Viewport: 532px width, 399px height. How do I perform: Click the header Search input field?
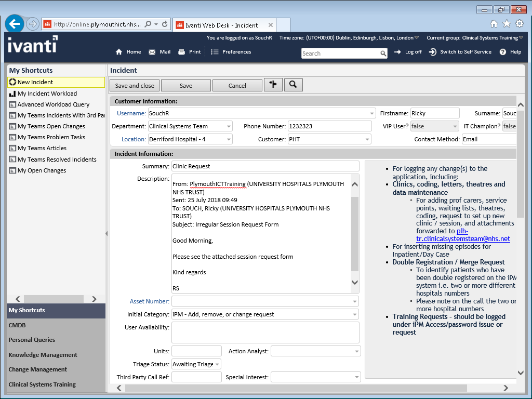(x=340, y=54)
